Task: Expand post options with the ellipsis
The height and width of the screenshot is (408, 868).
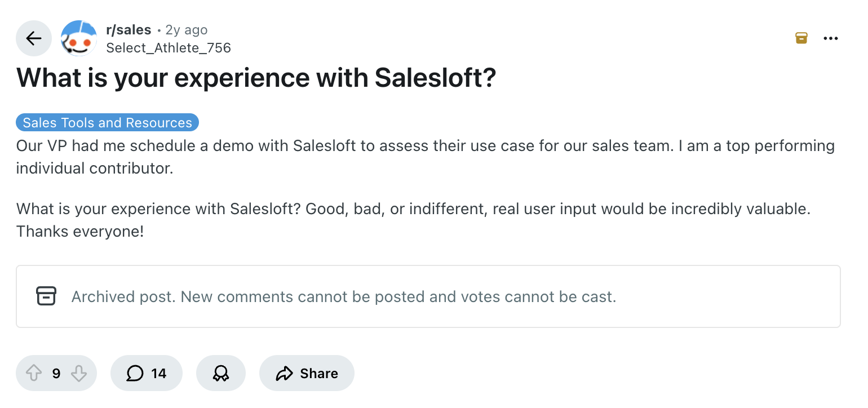Action: (831, 38)
